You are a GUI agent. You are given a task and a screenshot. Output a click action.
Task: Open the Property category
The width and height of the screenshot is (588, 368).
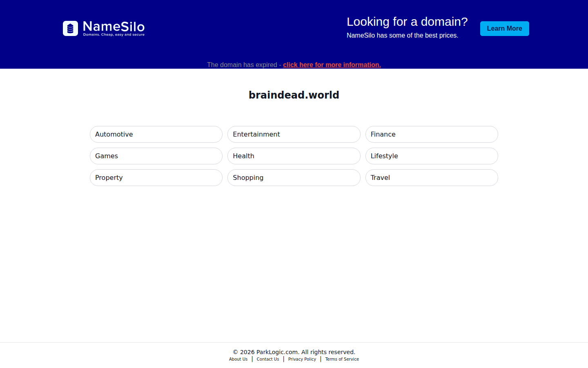click(x=156, y=177)
